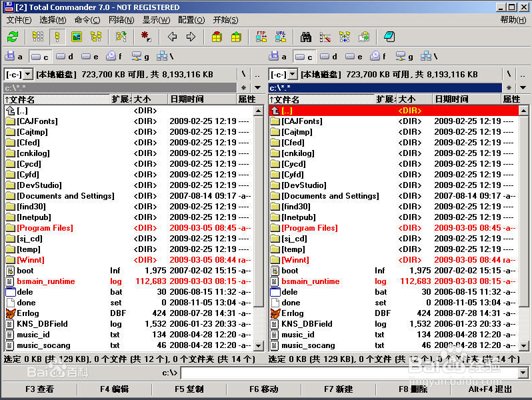Open right panel favorites asterisk button

[x=509, y=88]
